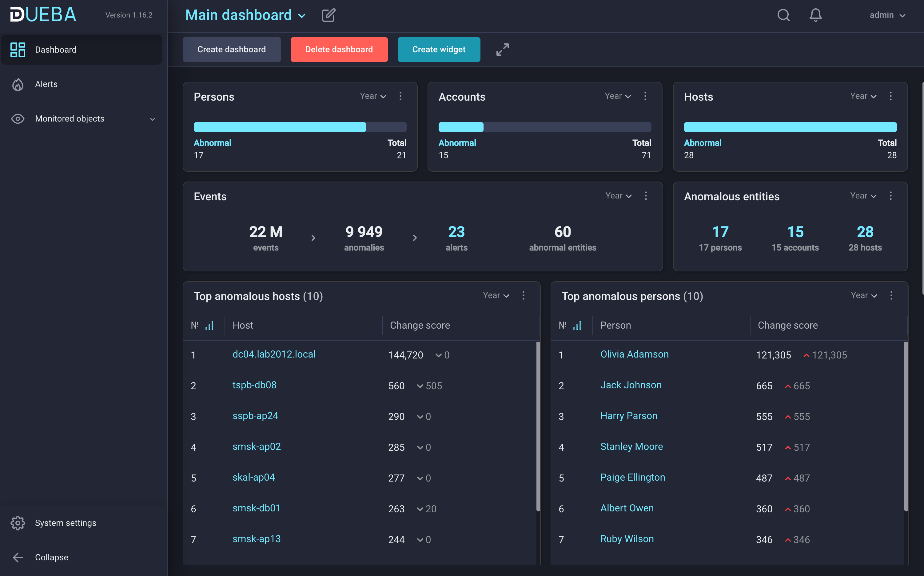Enter fullscreen with the expand arrows icon
This screenshot has height=576, width=924.
click(x=502, y=50)
